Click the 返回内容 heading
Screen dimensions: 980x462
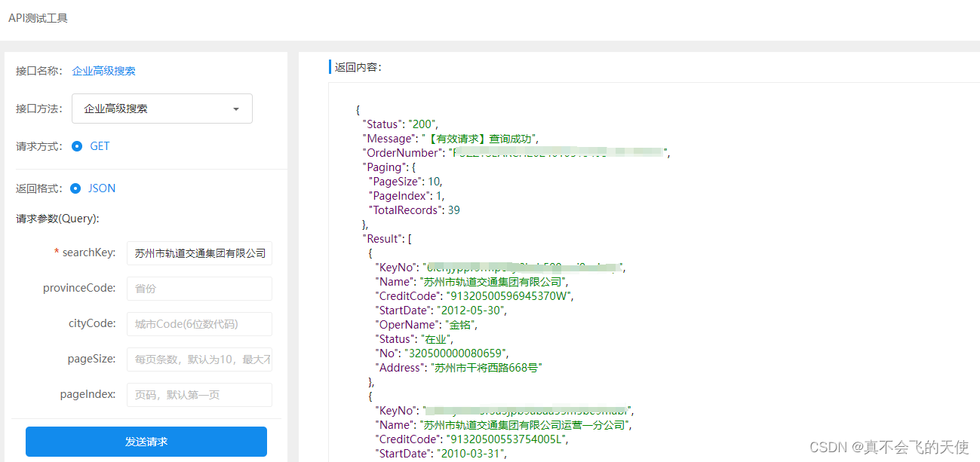point(358,67)
